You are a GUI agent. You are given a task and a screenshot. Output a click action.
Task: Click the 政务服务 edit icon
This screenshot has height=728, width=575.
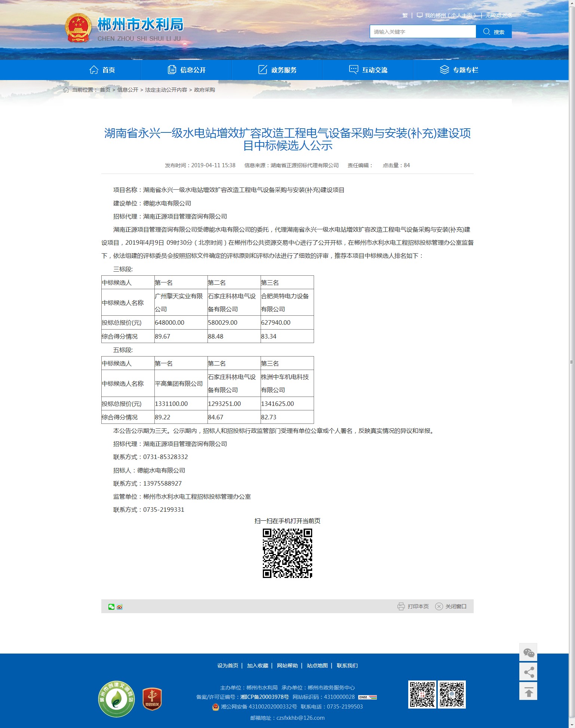coord(263,70)
